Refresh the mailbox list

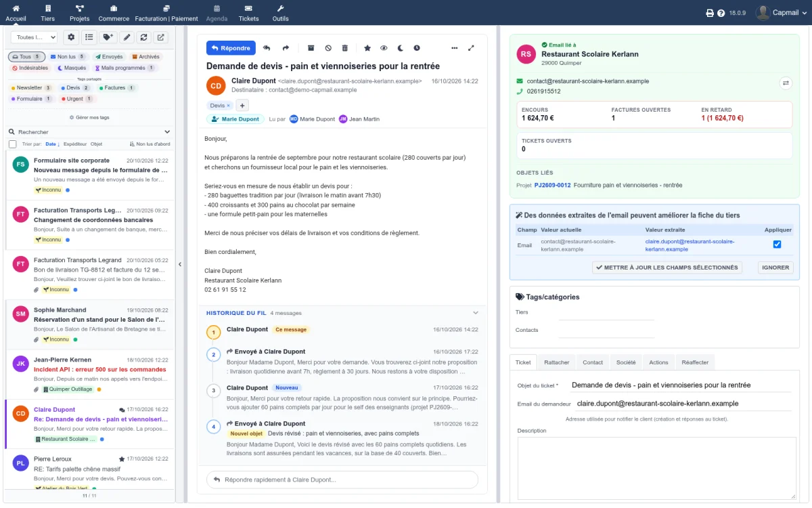pyautogui.click(x=143, y=37)
